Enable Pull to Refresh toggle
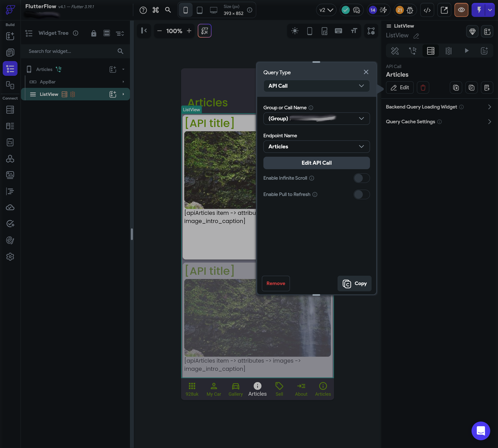 coord(361,194)
